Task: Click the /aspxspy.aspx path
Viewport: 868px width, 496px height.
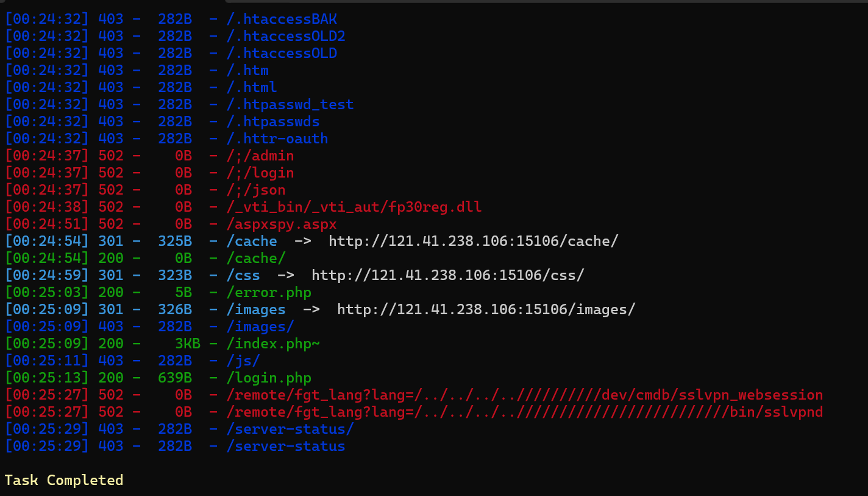Action: click(x=282, y=224)
